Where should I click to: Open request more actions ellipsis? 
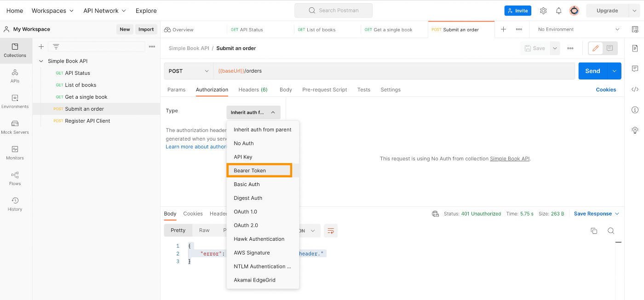point(570,48)
